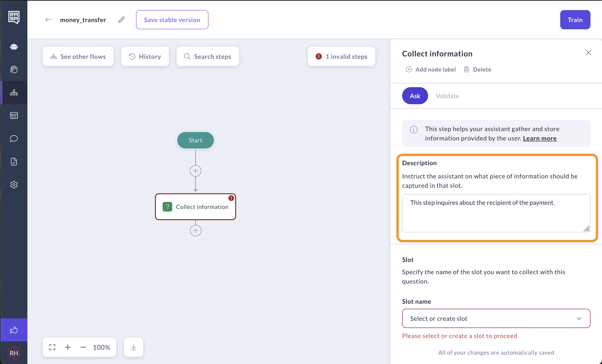
Task: Open the assistant robot icon in sidebar
Action: pos(14,46)
